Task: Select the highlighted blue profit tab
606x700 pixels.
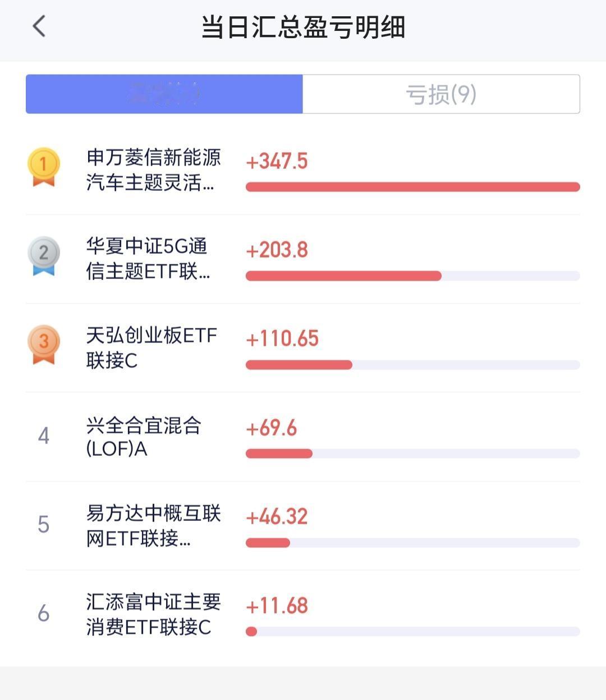Action: click(x=164, y=94)
